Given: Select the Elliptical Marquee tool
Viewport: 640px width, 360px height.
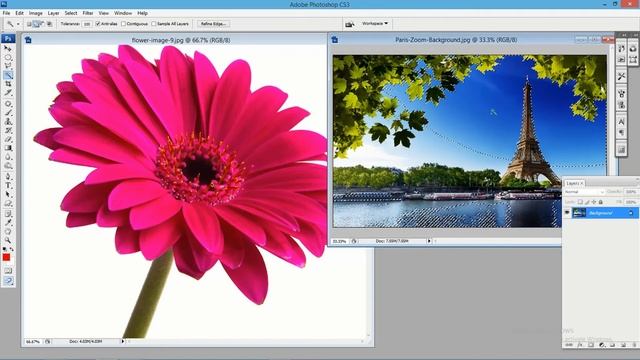Looking at the screenshot, I should (8, 57).
